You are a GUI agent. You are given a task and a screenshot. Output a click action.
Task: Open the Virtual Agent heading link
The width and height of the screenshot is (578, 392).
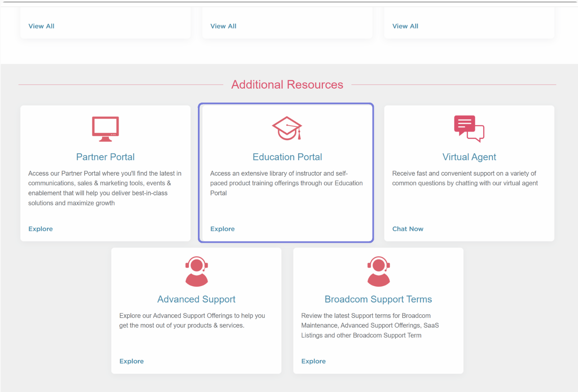[469, 157]
